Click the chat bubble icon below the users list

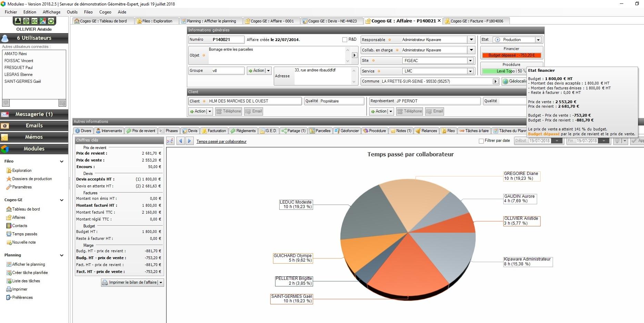click(x=6, y=103)
